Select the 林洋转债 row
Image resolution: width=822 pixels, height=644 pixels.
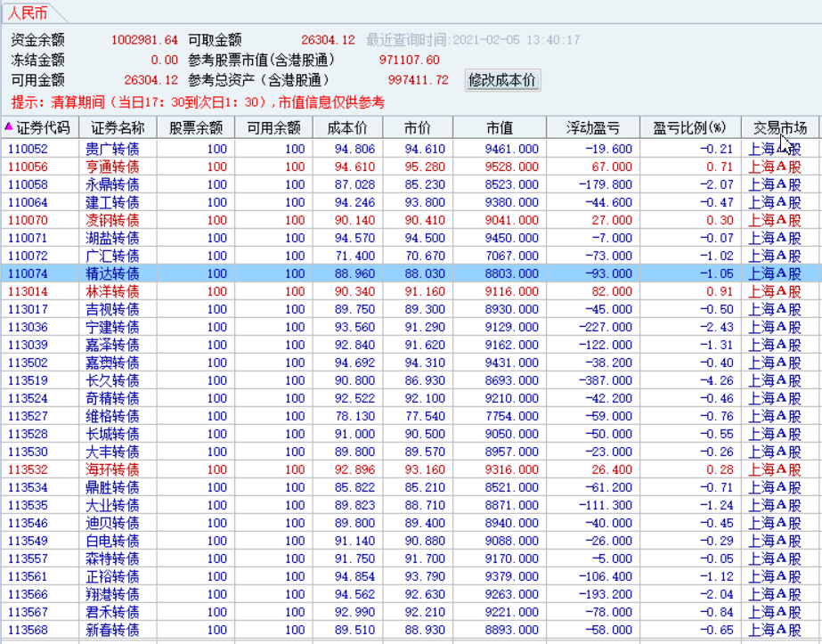(x=411, y=291)
